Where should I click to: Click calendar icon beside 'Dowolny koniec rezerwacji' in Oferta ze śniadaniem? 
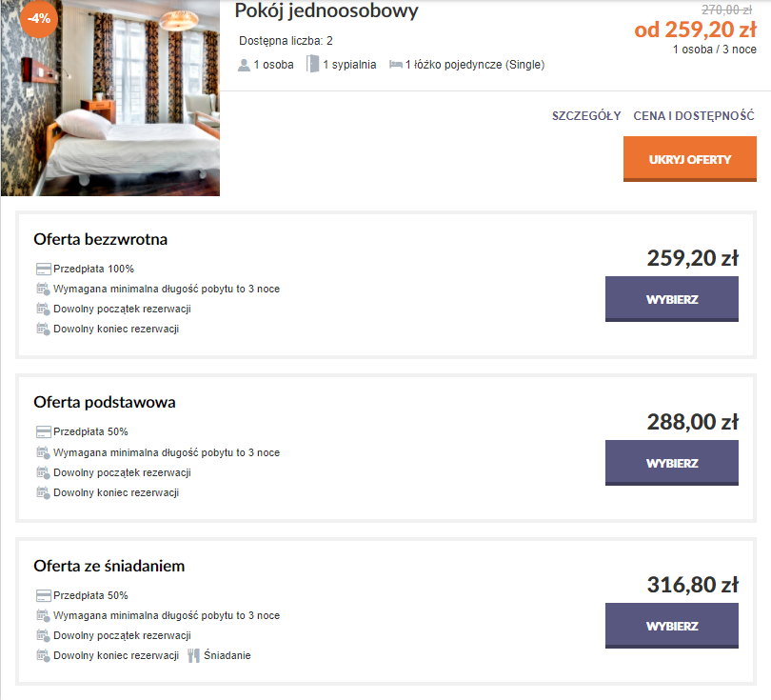point(43,655)
